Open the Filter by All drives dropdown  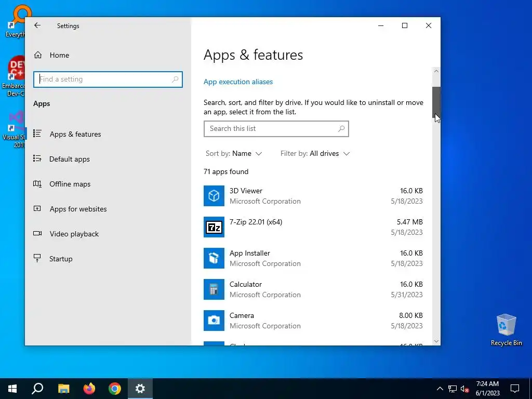315,153
